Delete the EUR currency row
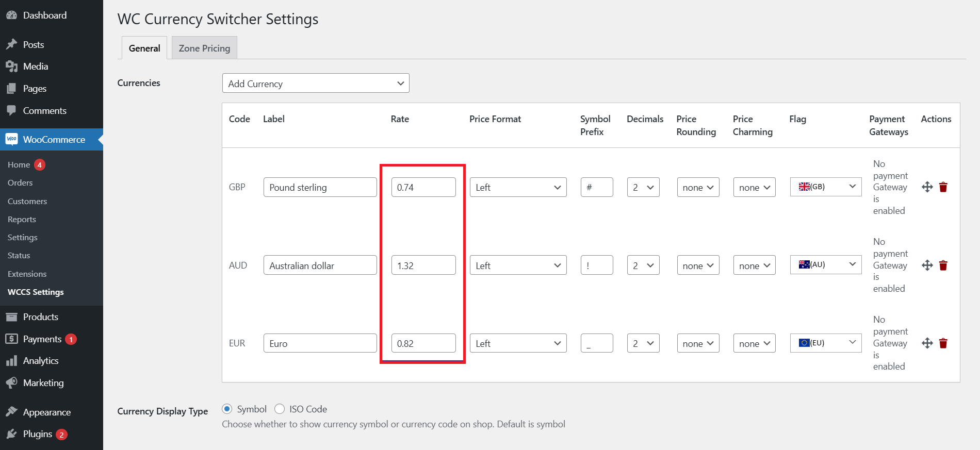The width and height of the screenshot is (980, 450). click(943, 343)
